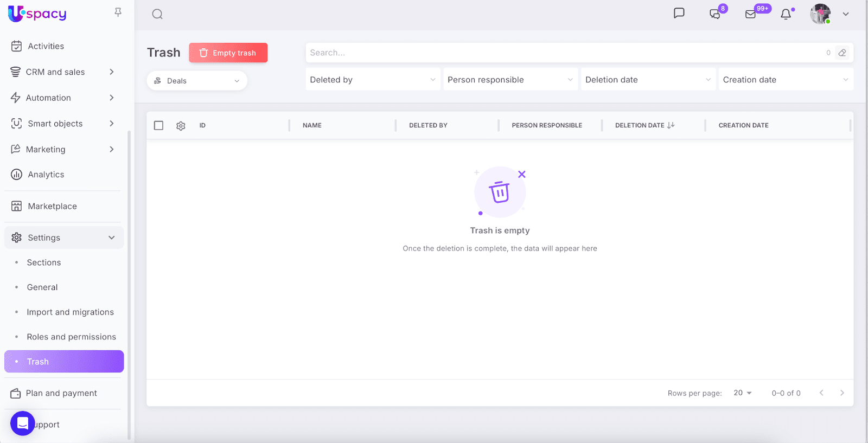Open the user avatar profile menu
The image size is (868, 443).
[x=820, y=14]
